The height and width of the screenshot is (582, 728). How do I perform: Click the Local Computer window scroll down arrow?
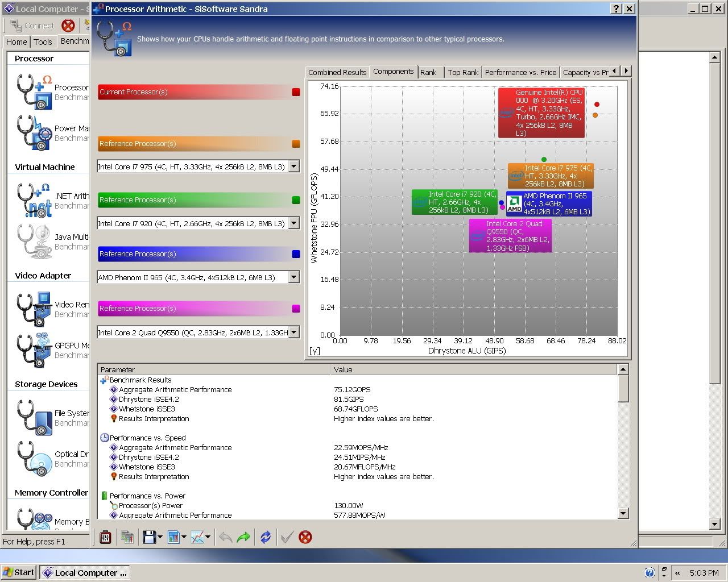click(x=715, y=524)
